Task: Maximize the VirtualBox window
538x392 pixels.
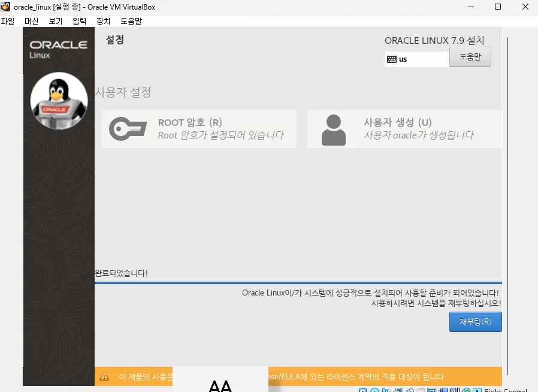Action: [498, 7]
